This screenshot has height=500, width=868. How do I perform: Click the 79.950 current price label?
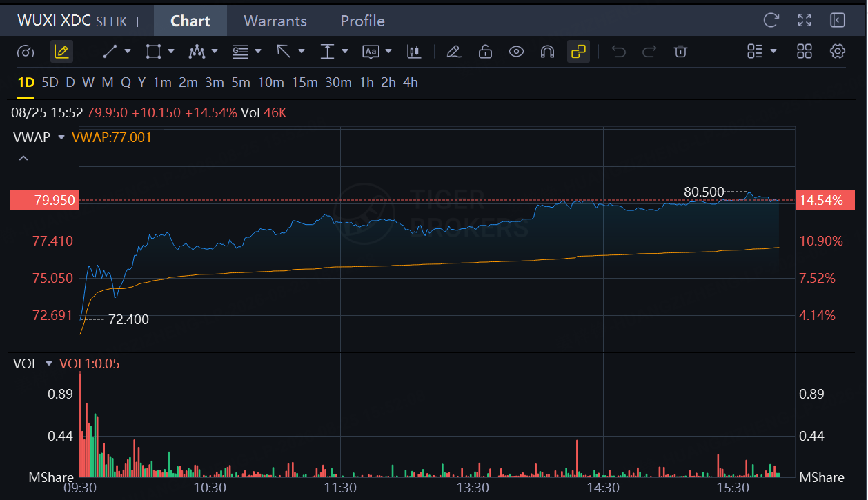(x=43, y=201)
